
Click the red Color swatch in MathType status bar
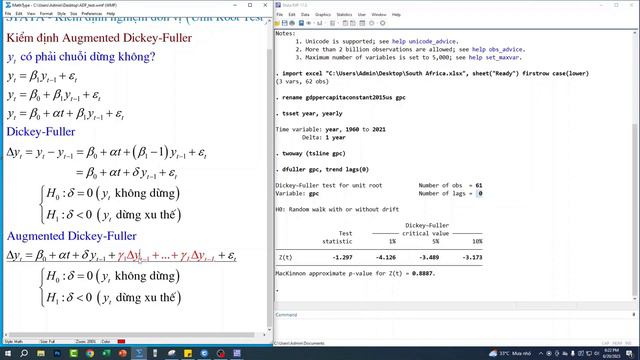pos(121,341)
